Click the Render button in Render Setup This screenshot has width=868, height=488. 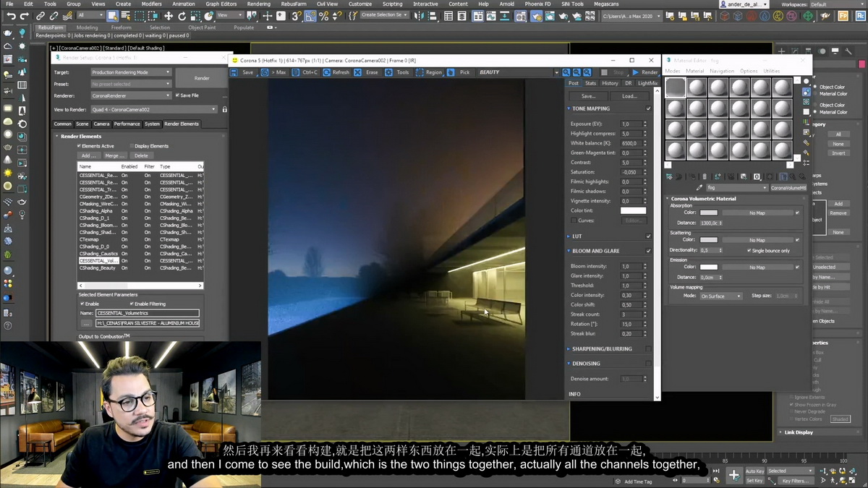pyautogui.click(x=202, y=78)
